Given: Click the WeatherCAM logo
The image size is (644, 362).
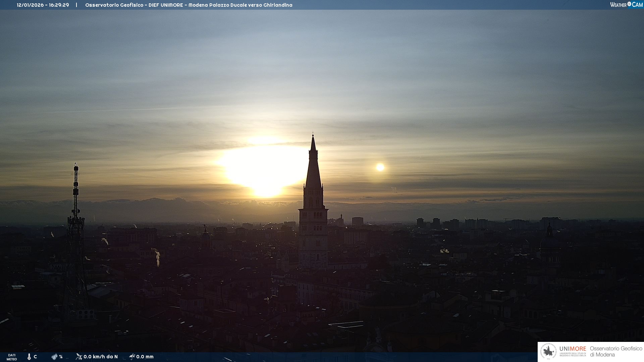Looking at the screenshot, I should [x=626, y=5].
